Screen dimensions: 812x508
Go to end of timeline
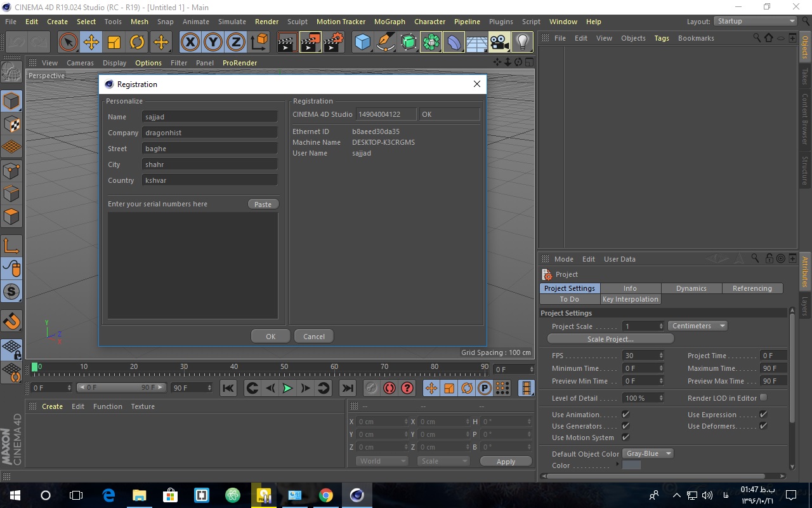pos(348,388)
